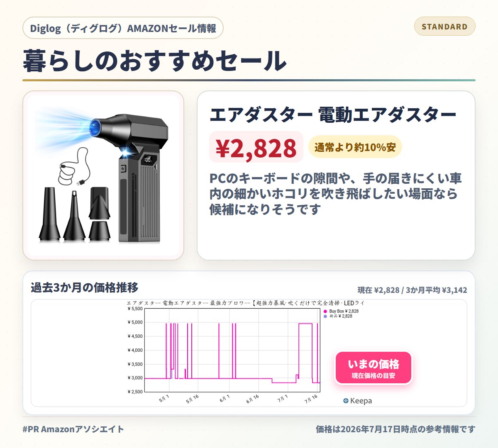Click the 5月 16 date label
498x448 pixels.
point(193,399)
